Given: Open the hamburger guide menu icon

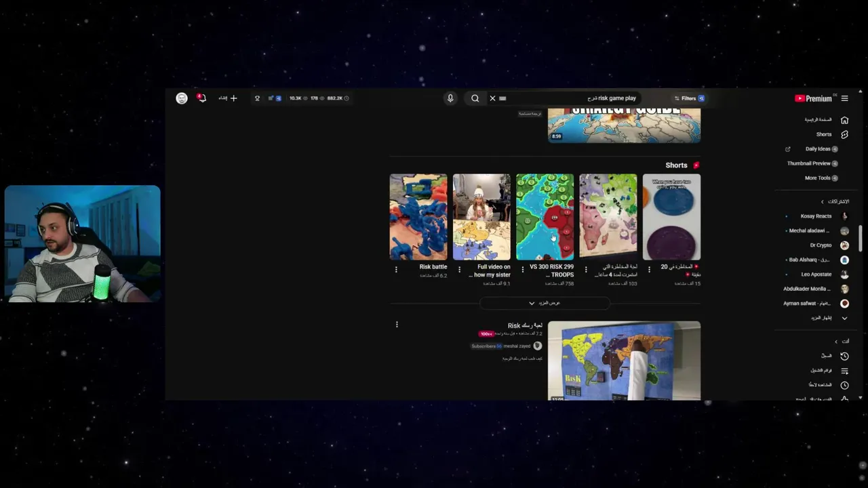Looking at the screenshot, I should pyautogui.click(x=844, y=98).
